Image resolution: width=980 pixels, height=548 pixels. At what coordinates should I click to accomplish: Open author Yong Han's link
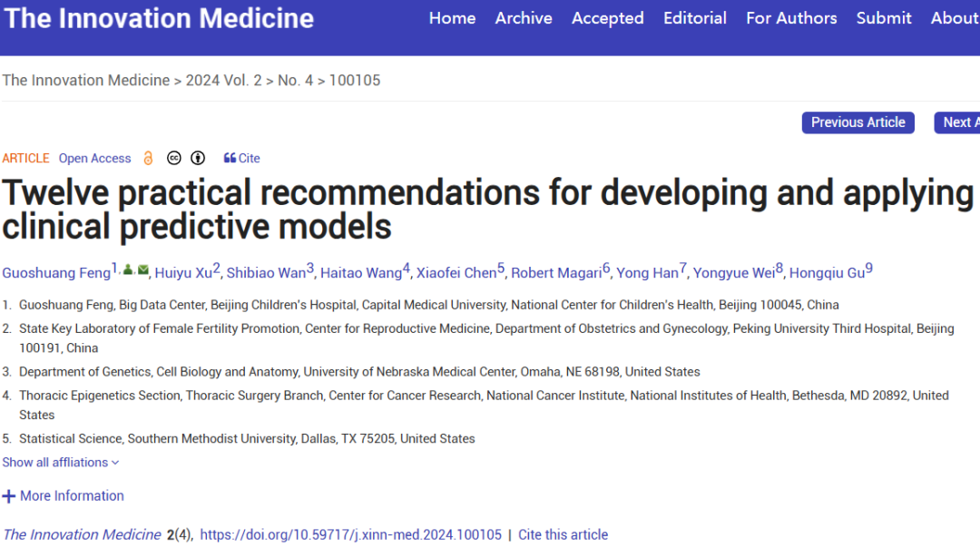[x=648, y=273]
